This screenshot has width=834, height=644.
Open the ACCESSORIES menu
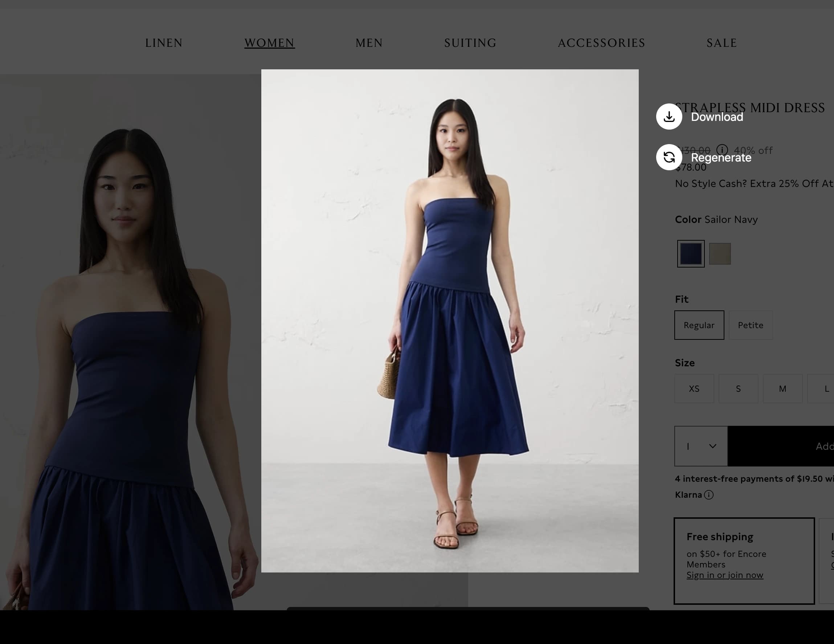(x=601, y=43)
